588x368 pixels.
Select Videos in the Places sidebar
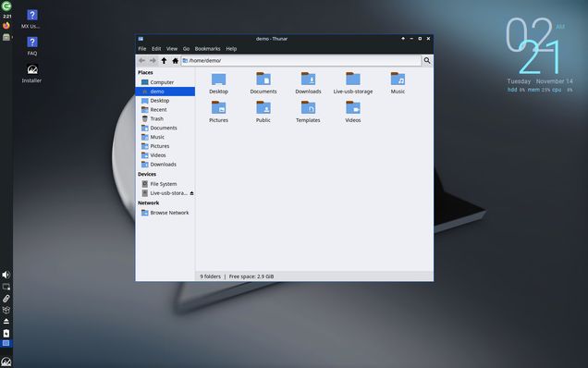[x=165, y=155]
